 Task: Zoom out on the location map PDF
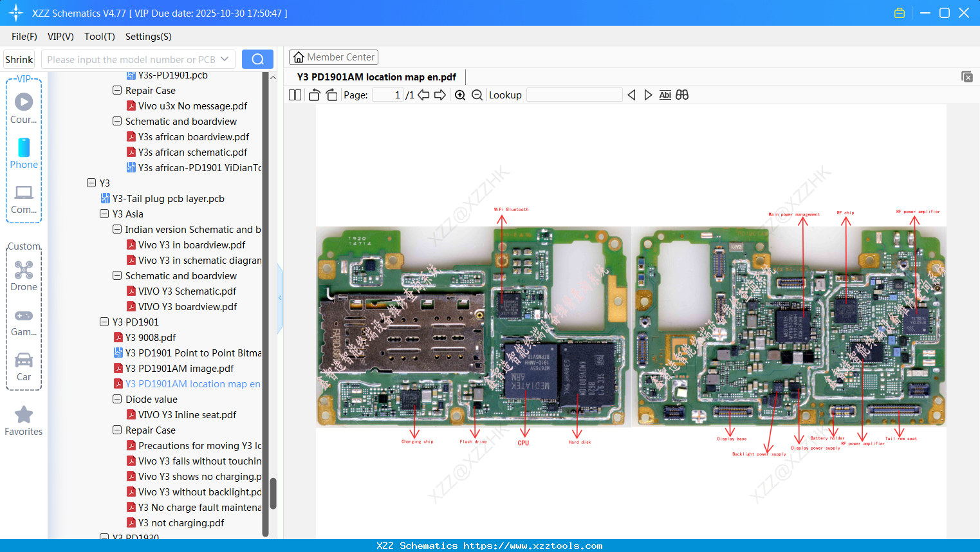click(477, 95)
